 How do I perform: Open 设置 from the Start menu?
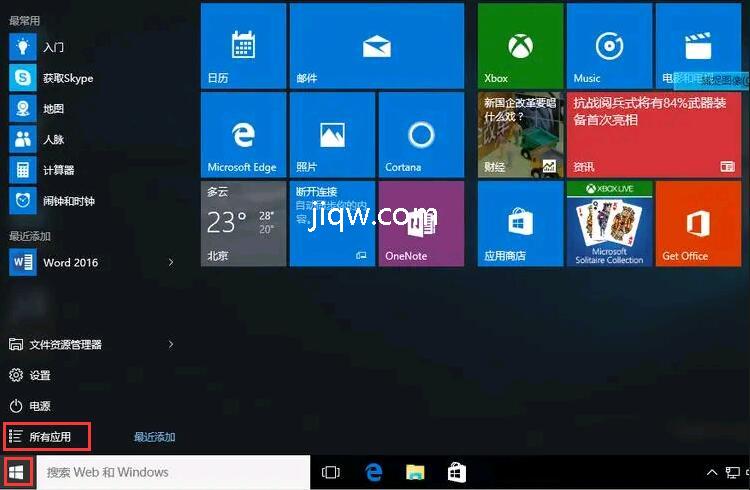tap(40, 375)
